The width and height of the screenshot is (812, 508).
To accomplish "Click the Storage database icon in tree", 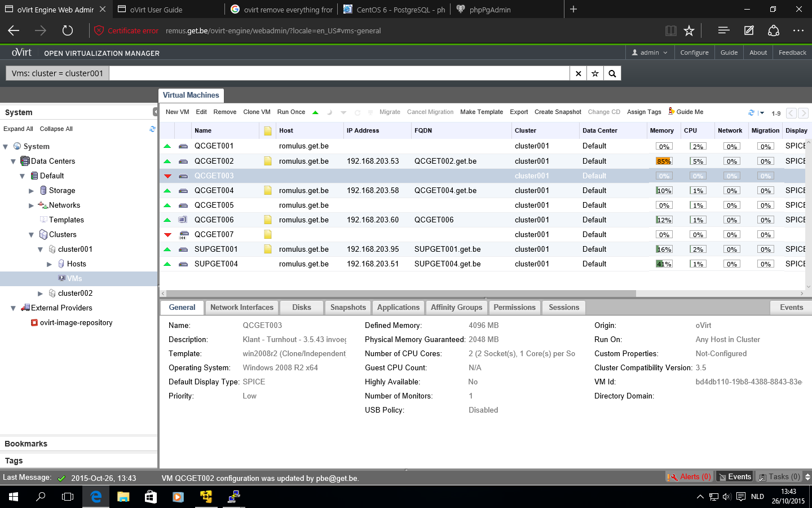I will point(43,191).
